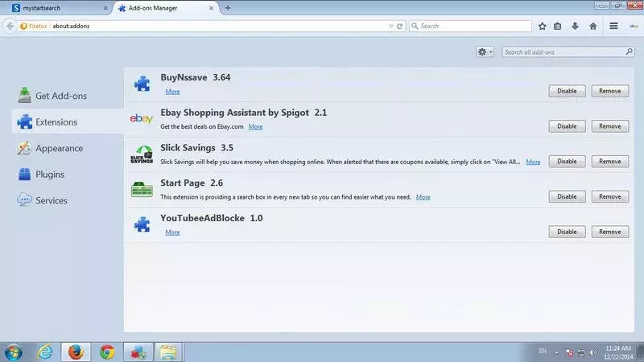Focus the browser Search box
644x362 pixels.
click(x=470, y=26)
